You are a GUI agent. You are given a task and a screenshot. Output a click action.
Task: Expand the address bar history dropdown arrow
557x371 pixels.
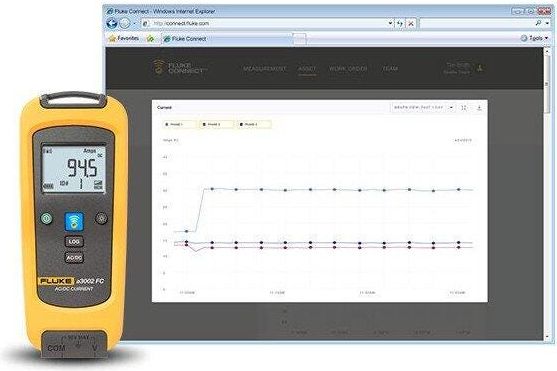click(390, 23)
